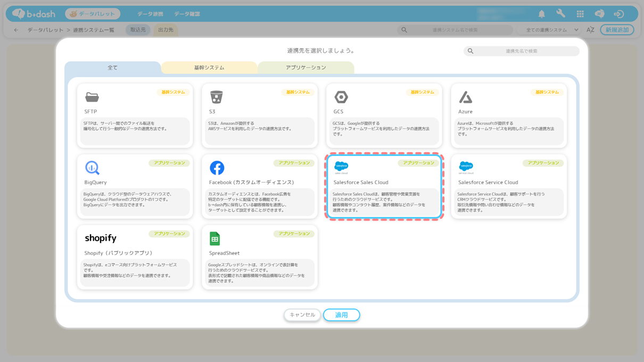Select the Shopify logo
This screenshot has width=644, height=362.
(101, 238)
